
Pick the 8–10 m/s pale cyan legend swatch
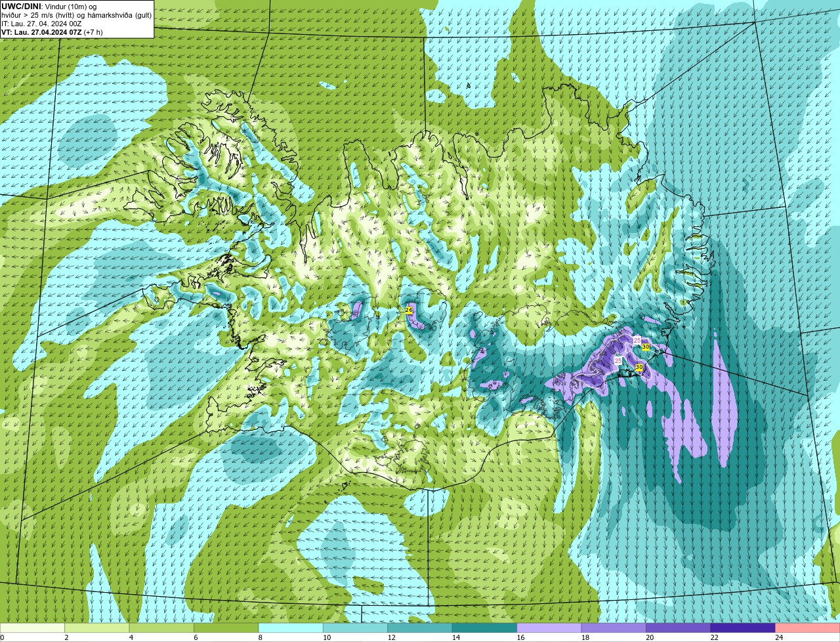click(291, 628)
